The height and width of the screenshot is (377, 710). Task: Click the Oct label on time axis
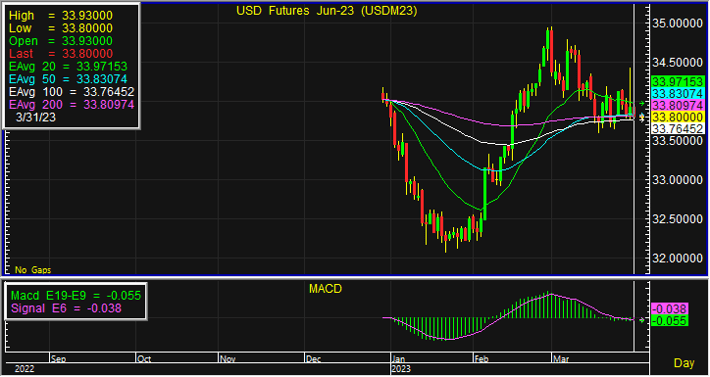144,359
